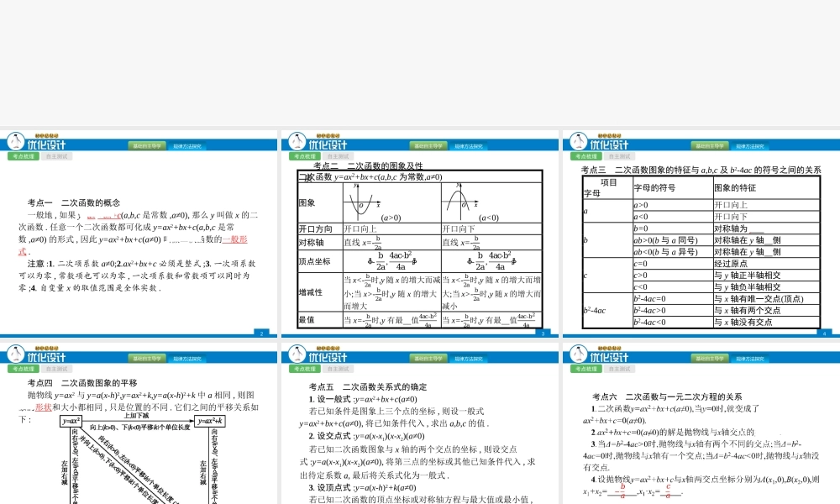Viewport: 840px width, 504px height.
Task: Toggle 自主测试 mode on the 考点一 slide
Action: click(x=55, y=155)
